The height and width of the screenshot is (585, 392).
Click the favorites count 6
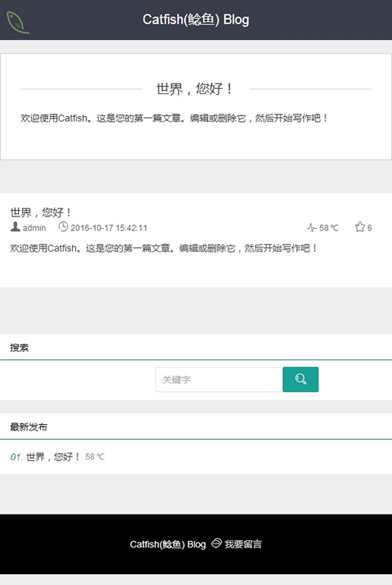pos(369,227)
